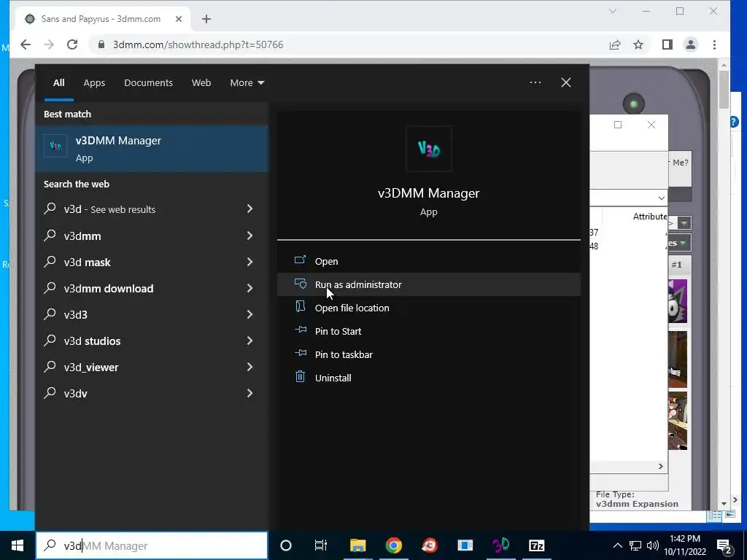
Task: Click the Chrome address bar URL
Action: 198,44
